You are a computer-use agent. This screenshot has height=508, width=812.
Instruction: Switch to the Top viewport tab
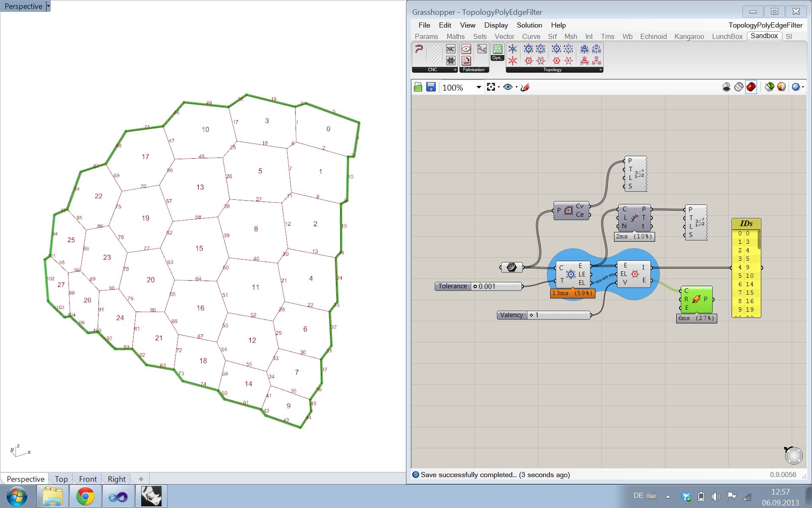(61, 479)
